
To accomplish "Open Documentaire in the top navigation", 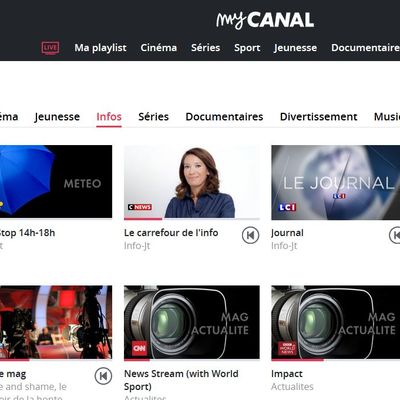I will 365,48.
